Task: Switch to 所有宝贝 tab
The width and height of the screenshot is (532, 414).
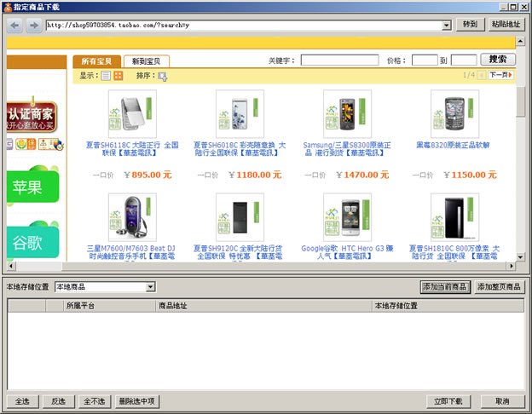Action: point(96,61)
